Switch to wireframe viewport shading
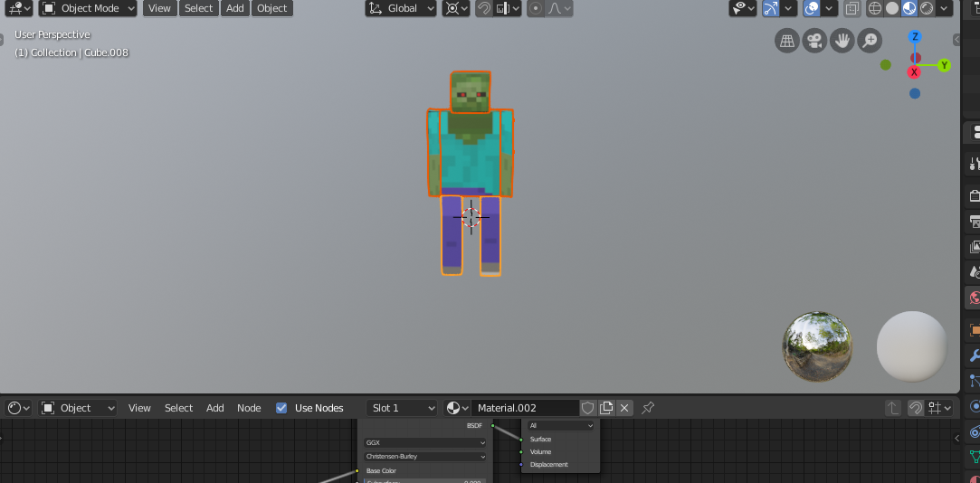Screen dimensions: 980x483 point(875,8)
